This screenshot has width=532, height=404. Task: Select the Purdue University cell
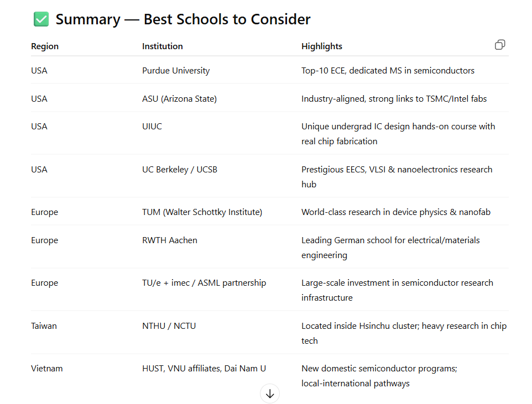click(x=176, y=71)
